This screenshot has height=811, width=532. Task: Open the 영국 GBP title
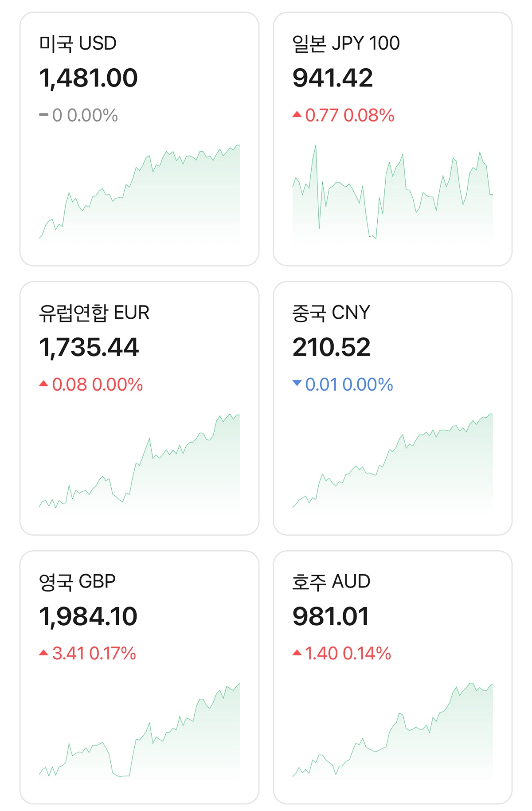[x=77, y=581]
